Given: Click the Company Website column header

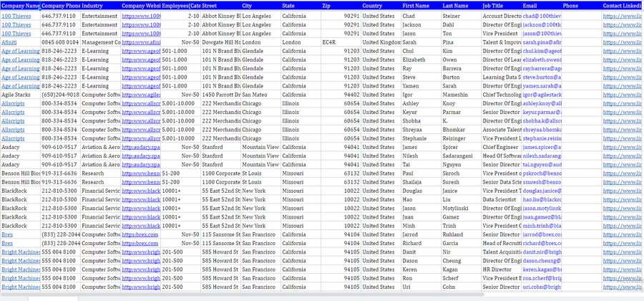Looking at the screenshot, I should tap(141, 6).
